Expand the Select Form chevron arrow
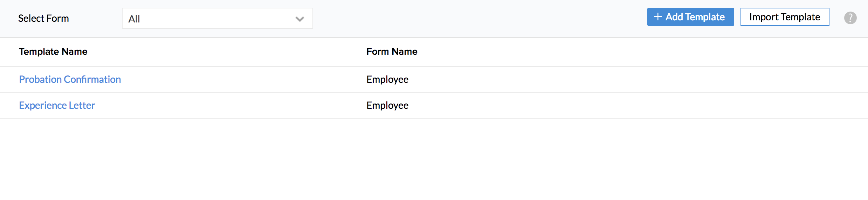Viewport: 868px width, 200px height. point(299,19)
